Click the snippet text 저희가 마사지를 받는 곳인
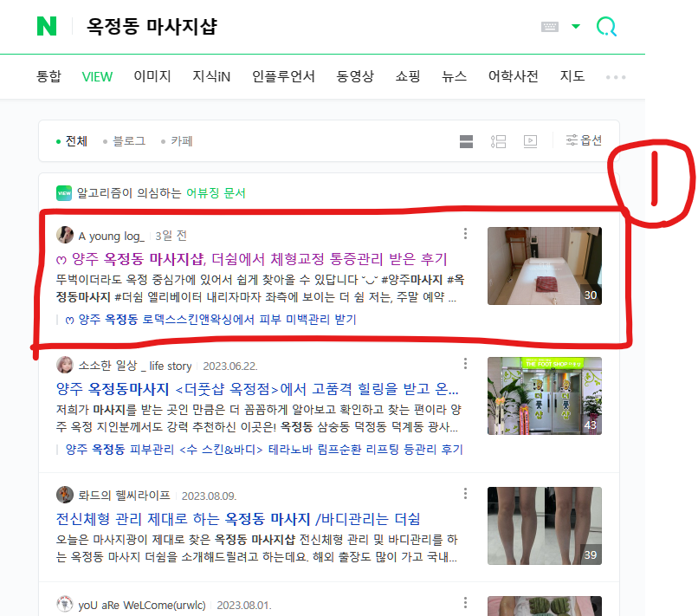698x616 pixels. 258,418
